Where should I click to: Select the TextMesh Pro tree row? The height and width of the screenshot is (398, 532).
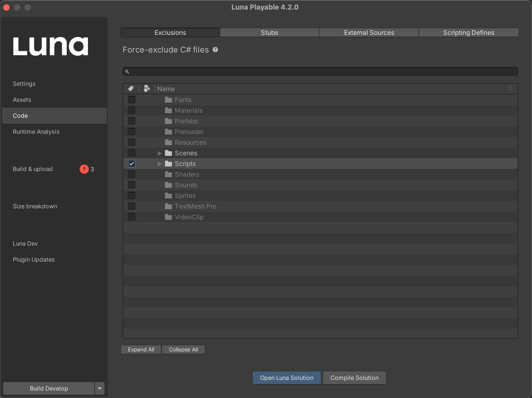[320, 206]
